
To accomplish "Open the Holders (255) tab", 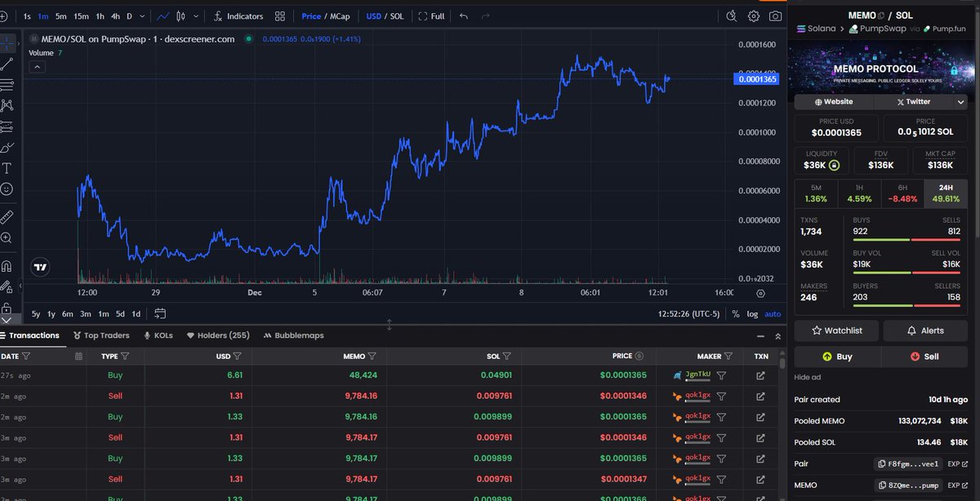I will tap(218, 335).
